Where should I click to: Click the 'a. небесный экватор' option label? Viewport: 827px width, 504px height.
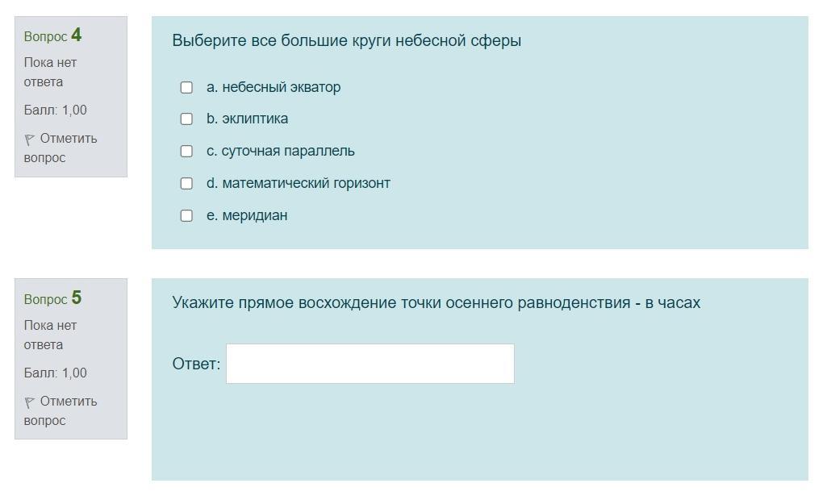point(274,87)
